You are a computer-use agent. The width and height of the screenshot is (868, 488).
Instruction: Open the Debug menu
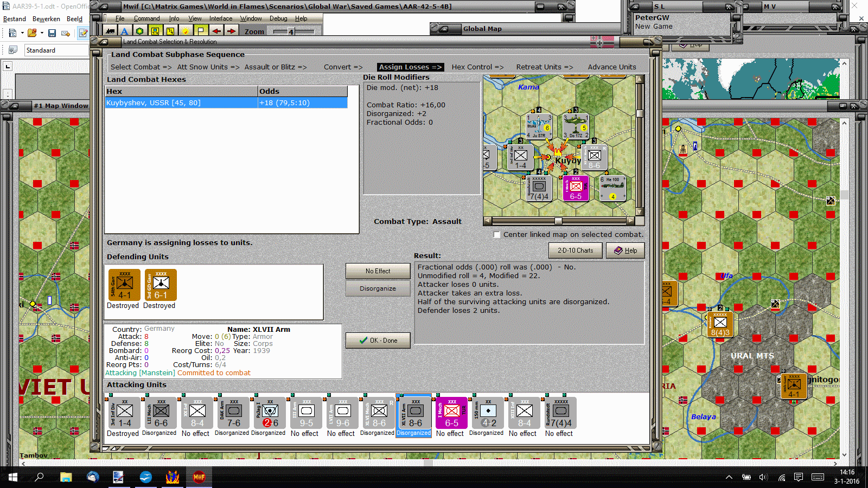tap(278, 18)
